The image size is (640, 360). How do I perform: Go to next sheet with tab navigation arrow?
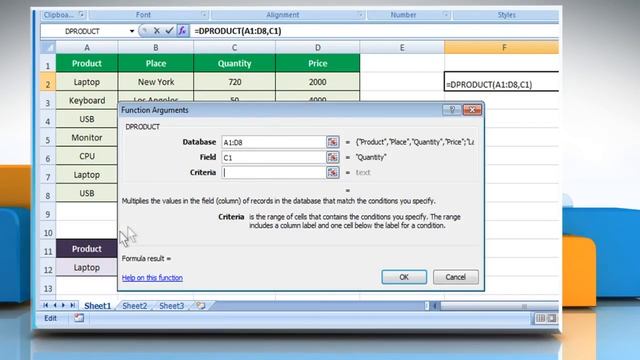tap(63, 305)
